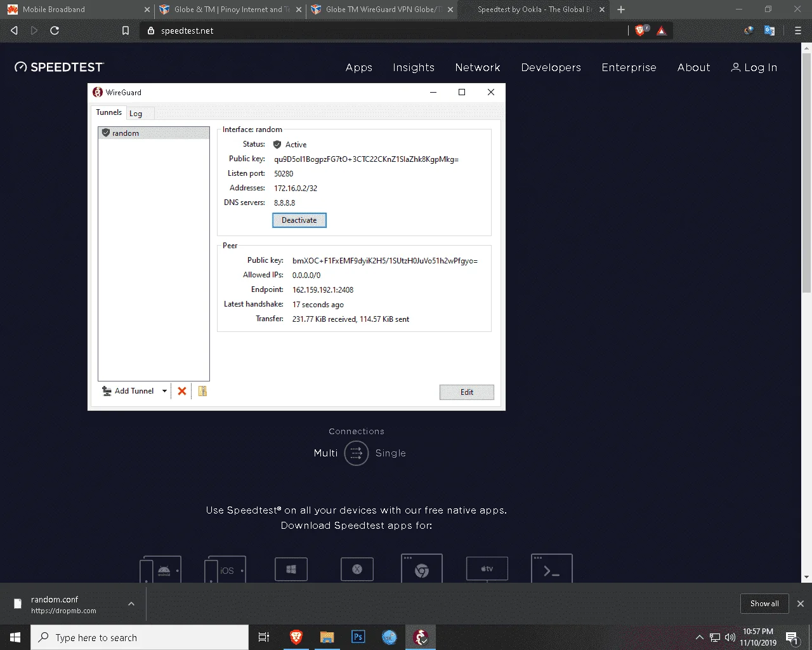This screenshot has height=650, width=812.
Task: Click Show all downloads
Action: tap(764, 604)
